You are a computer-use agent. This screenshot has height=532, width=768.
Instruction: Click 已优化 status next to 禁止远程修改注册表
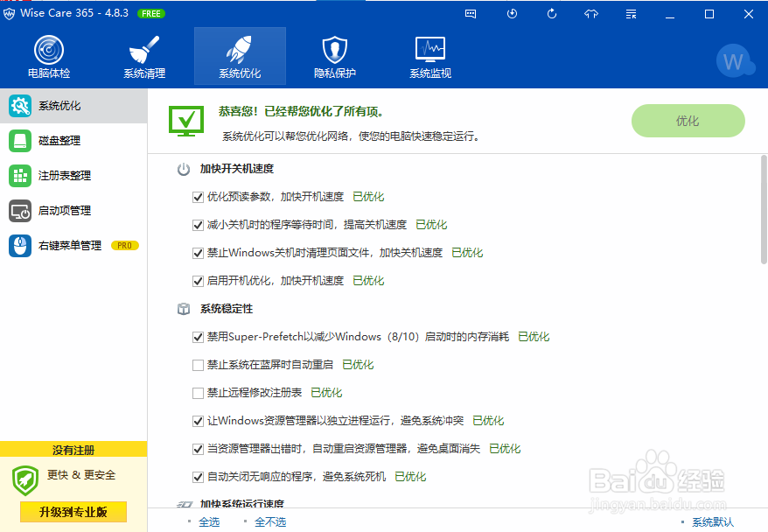click(x=326, y=393)
